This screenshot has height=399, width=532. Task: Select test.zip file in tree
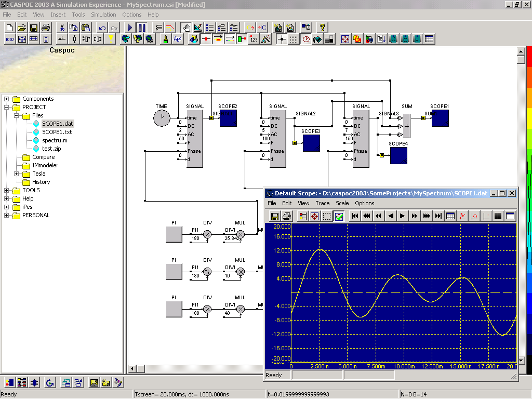(51, 149)
